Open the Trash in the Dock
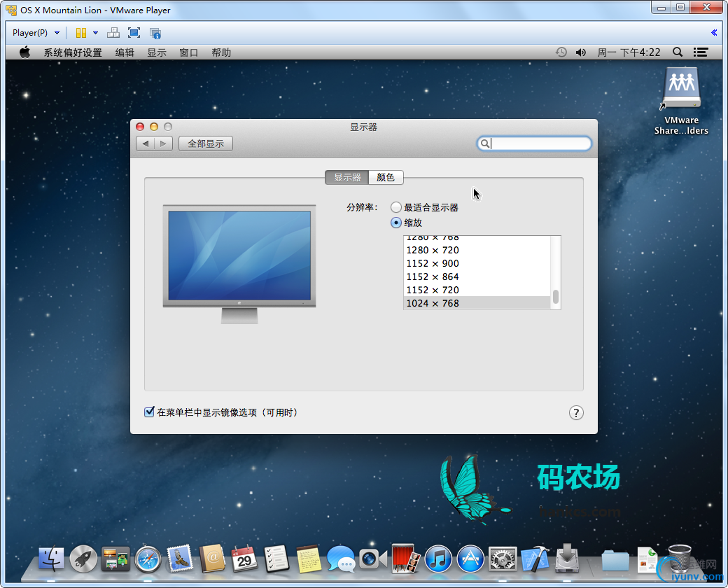This screenshot has width=728, height=588. [x=680, y=559]
